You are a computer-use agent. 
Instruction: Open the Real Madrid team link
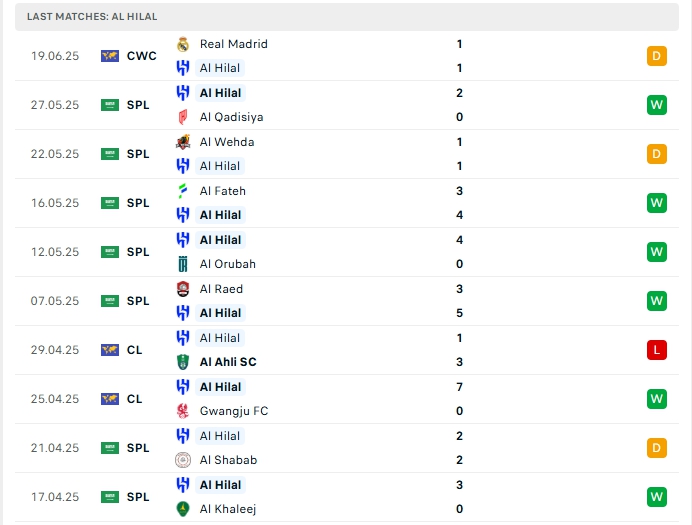pos(233,44)
